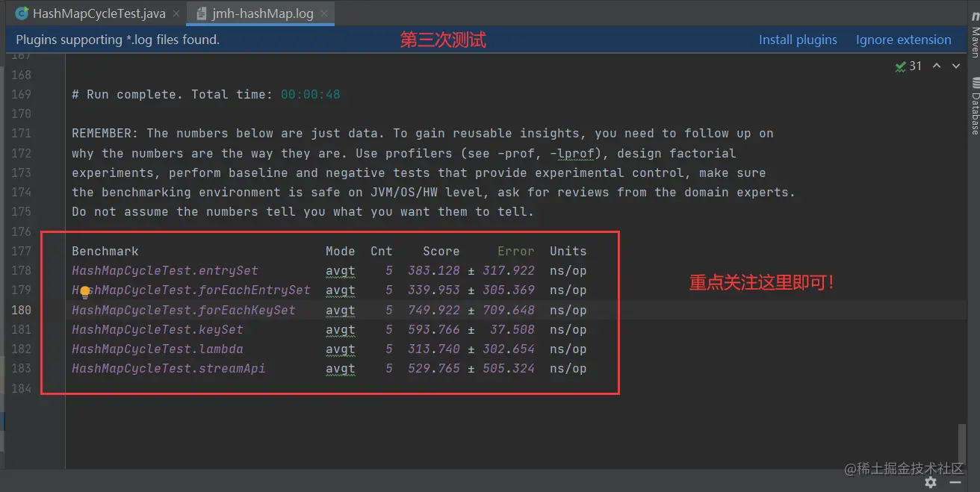Go to previous highlighted problem arrow
The image size is (980, 492).
pyautogui.click(x=937, y=66)
